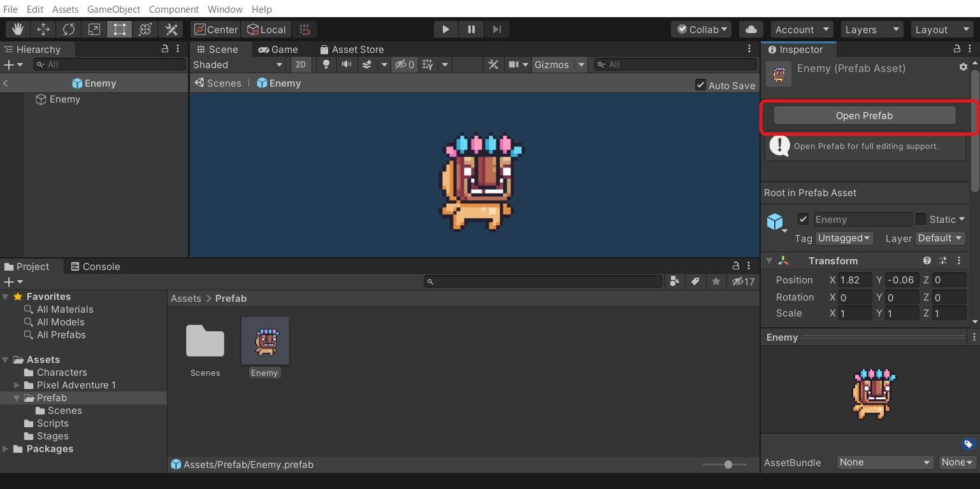This screenshot has width=980, height=489.
Task: Open the cloud services icon
Action: pyautogui.click(x=751, y=29)
